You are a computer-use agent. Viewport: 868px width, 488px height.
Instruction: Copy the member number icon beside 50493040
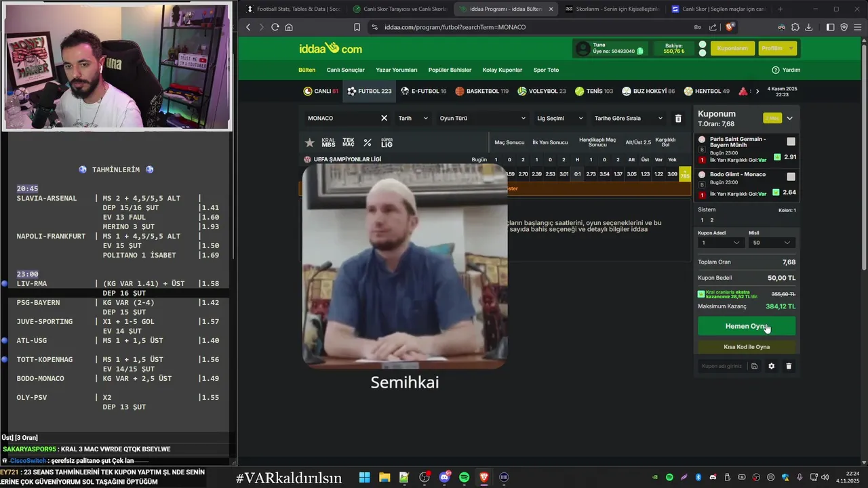(640, 51)
